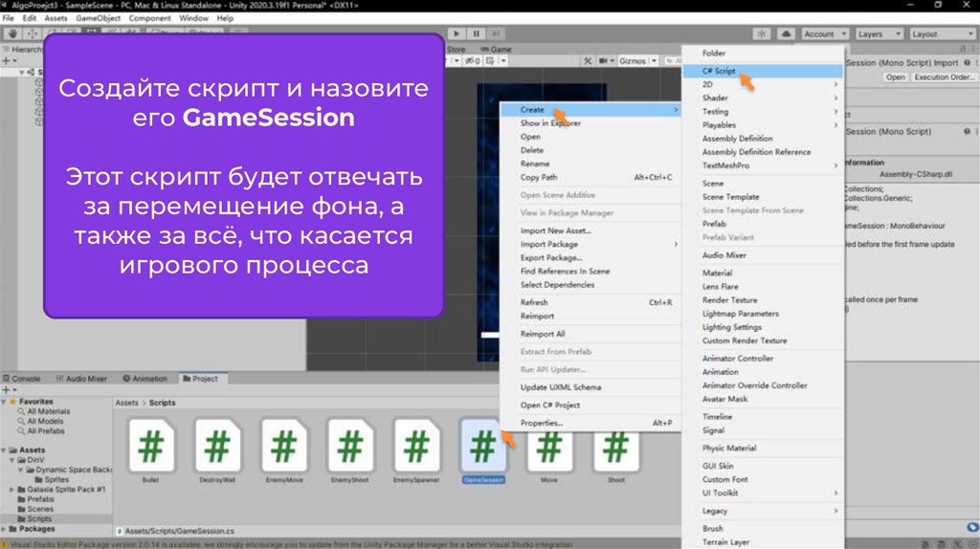
Task: Click Assets in the Project breadcrumb
Action: (127, 403)
